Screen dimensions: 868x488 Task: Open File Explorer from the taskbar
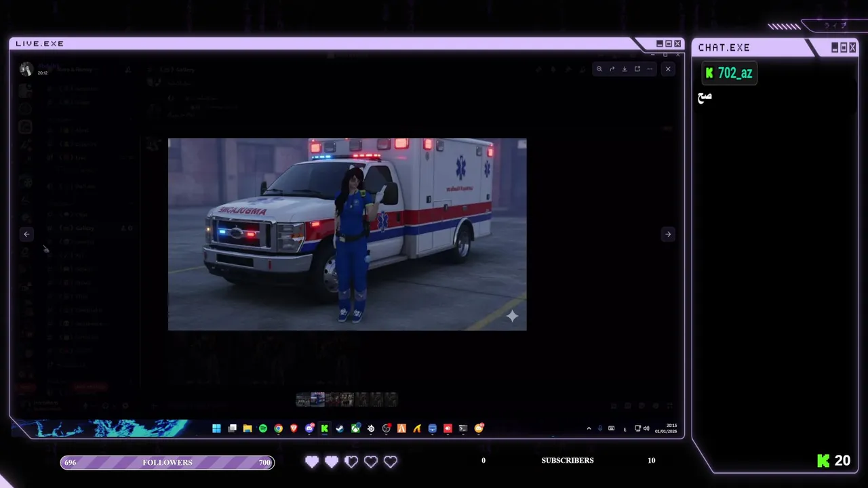(248, 428)
